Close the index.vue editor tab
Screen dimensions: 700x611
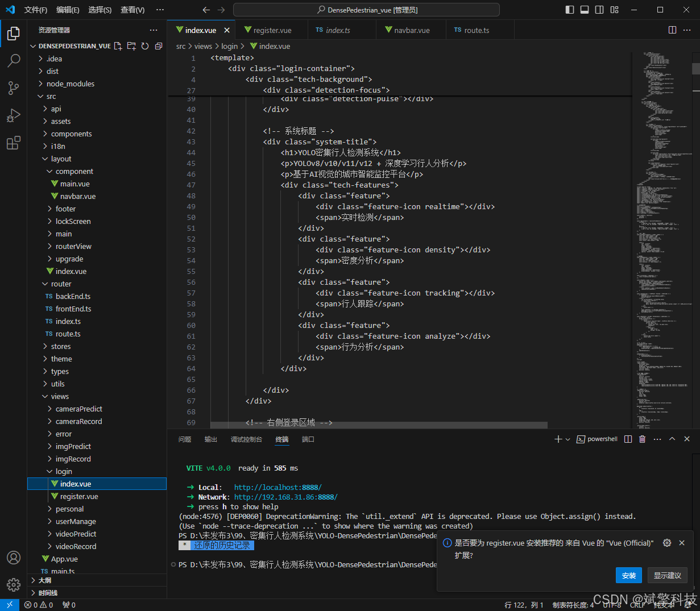pos(227,30)
